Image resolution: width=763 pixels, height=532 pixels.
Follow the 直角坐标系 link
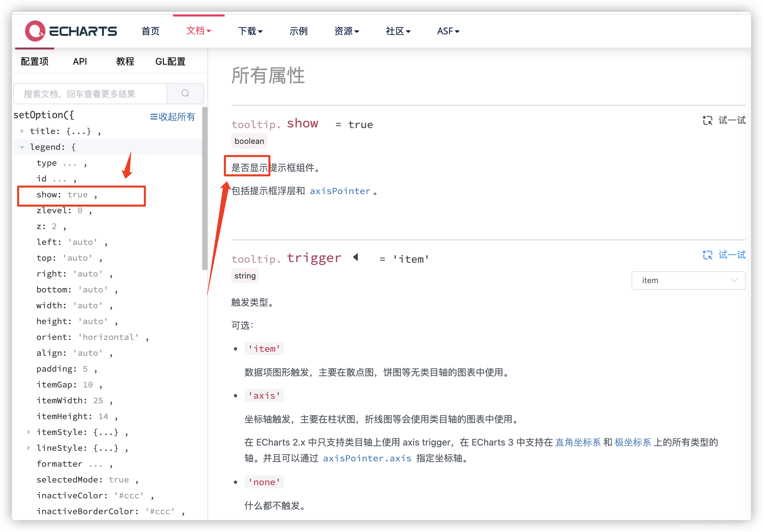pyautogui.click(x=578, y=443)
